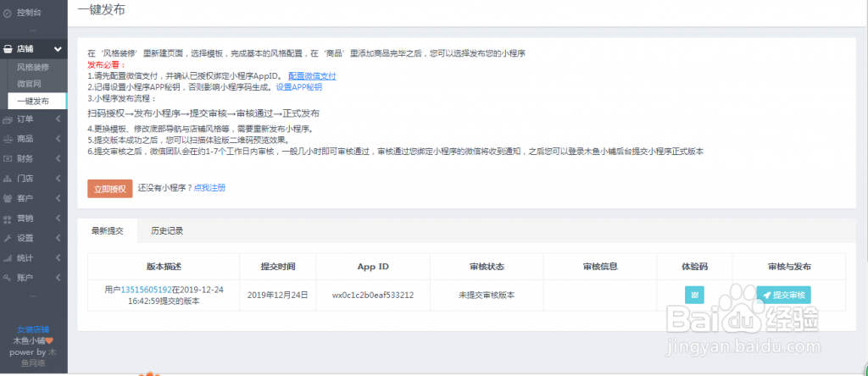Click App ID wx0c1c2b0eaf533212 cell
868x376 pixels.
click(x=373, y=296)
